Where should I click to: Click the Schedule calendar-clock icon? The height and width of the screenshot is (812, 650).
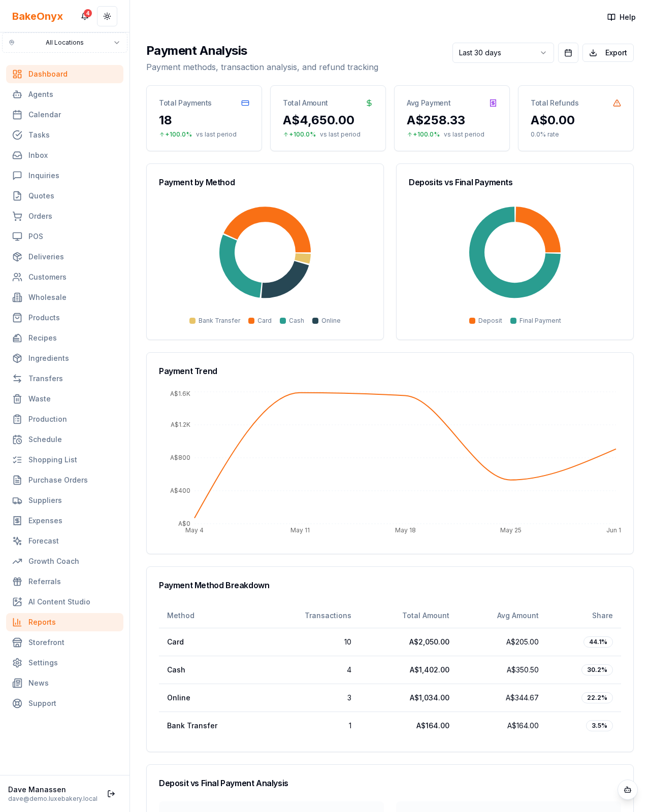[17, 439]
